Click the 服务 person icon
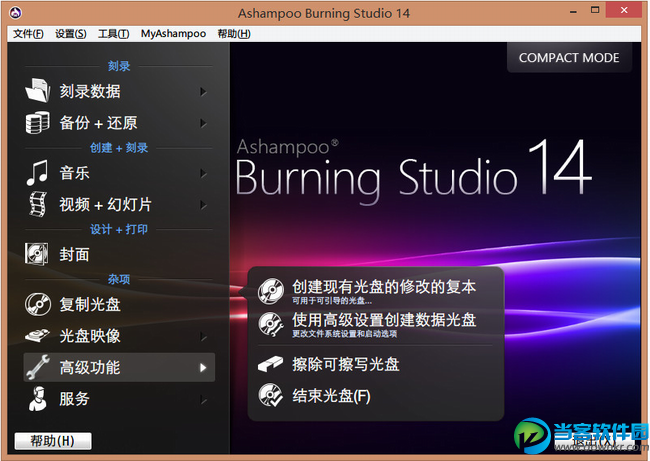 coord(38,398)
